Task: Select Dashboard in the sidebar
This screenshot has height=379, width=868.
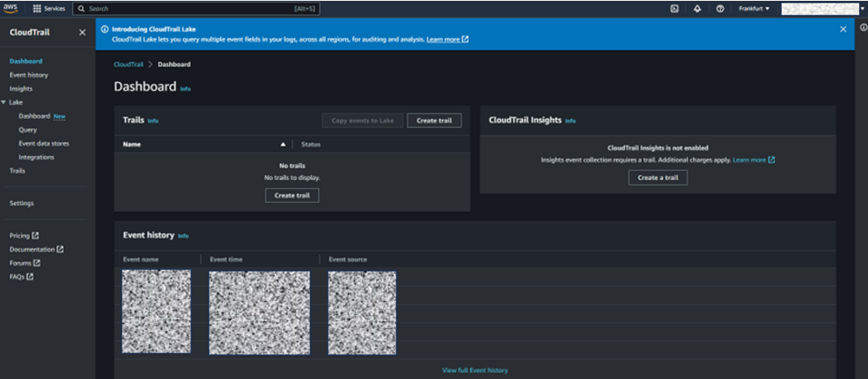Action: (x=26, y=62)
